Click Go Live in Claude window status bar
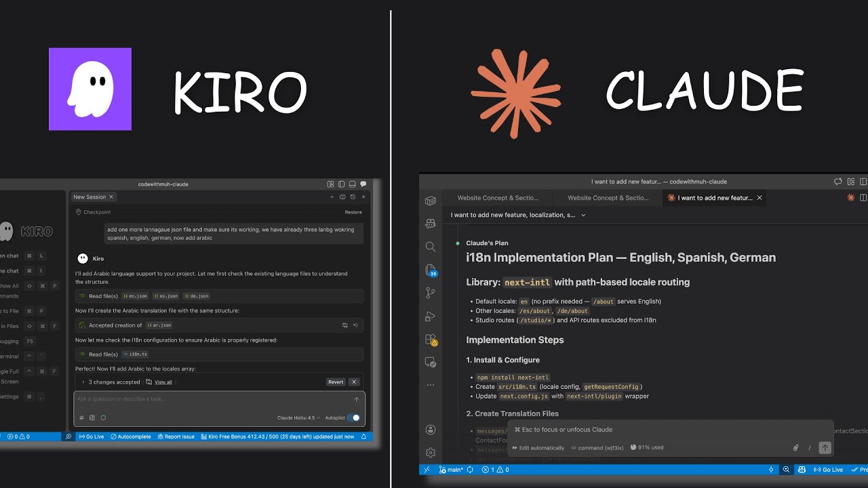The image size is (868, 488). click(828, 469)
